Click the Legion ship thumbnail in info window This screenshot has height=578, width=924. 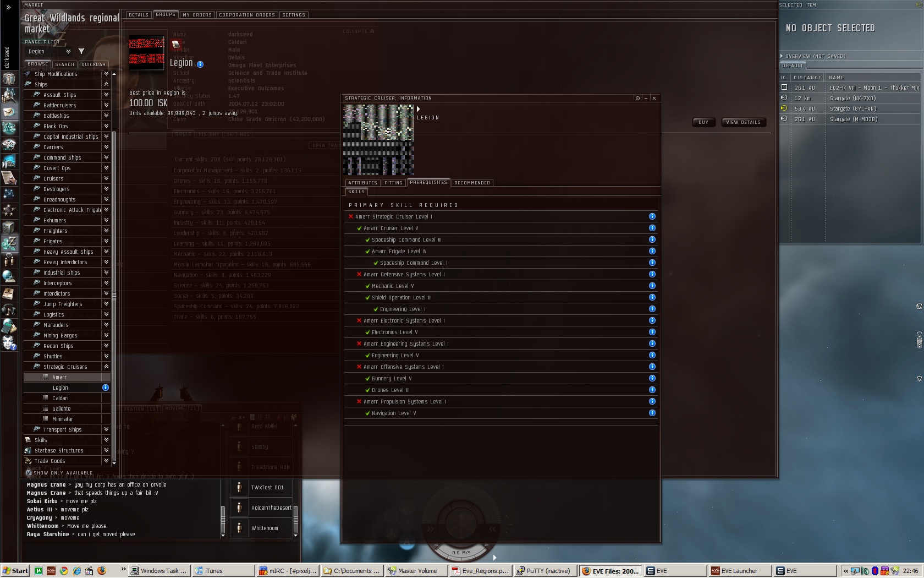378,140
